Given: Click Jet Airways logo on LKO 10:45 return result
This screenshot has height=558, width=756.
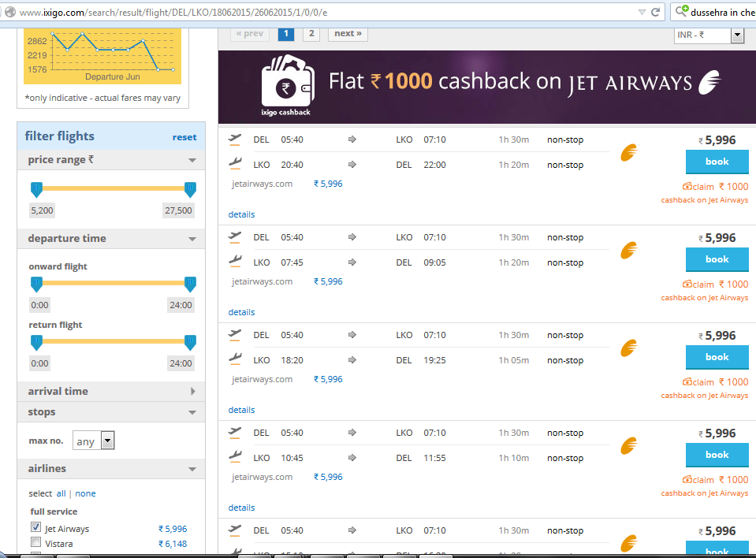Looking at the screenshot, I should tap(629, 446).
